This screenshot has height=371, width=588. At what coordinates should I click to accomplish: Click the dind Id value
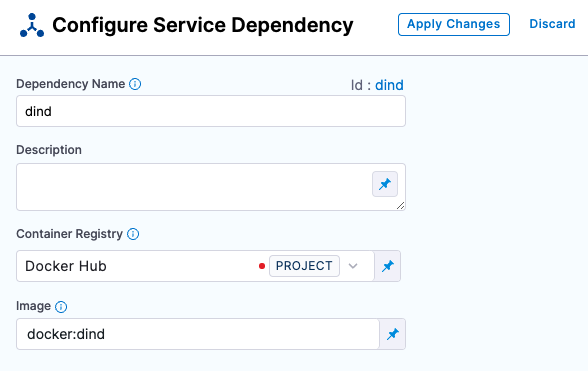(389, 85)
